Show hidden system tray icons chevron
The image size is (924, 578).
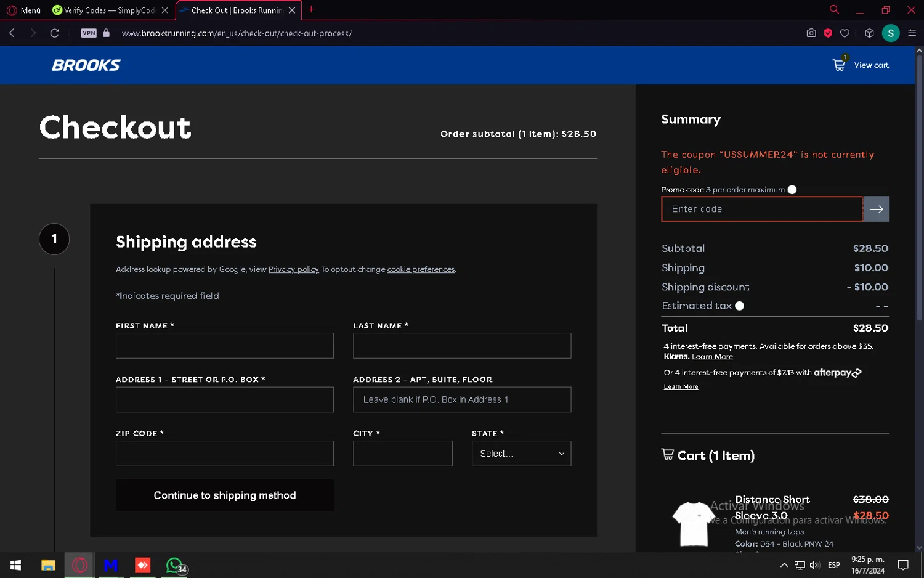click(784, 565)
